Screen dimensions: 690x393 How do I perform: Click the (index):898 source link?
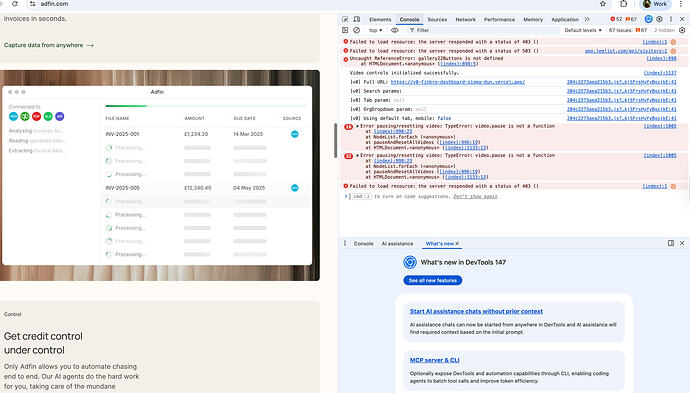tap(661, 59)
